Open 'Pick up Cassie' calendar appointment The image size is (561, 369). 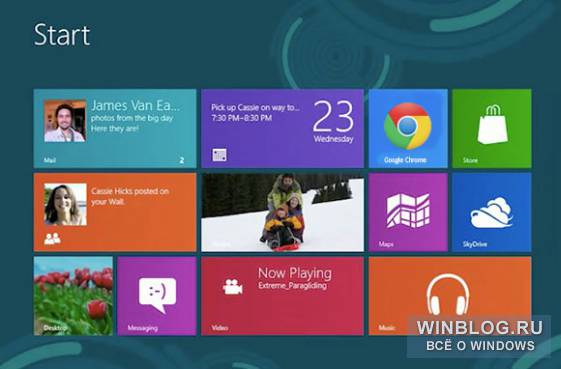(x=255, y=112)
